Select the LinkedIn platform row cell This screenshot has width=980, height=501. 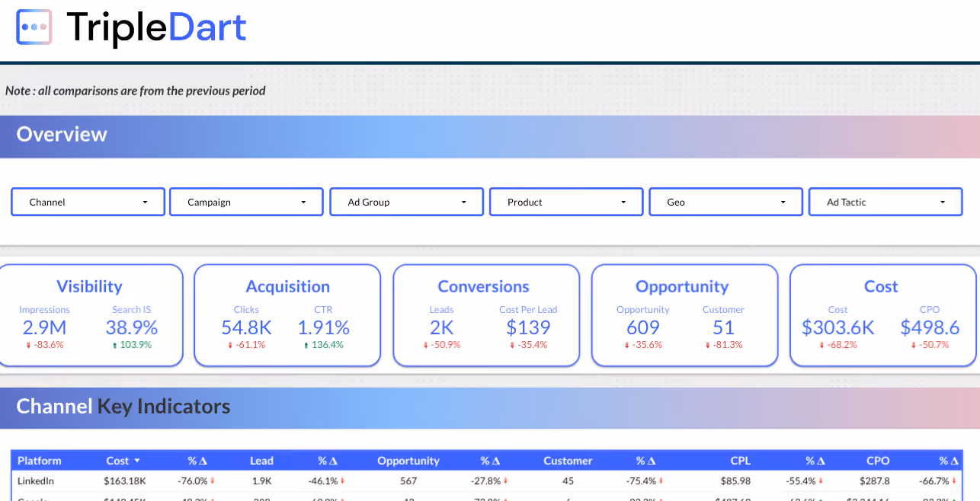click(x=36, y=481)
